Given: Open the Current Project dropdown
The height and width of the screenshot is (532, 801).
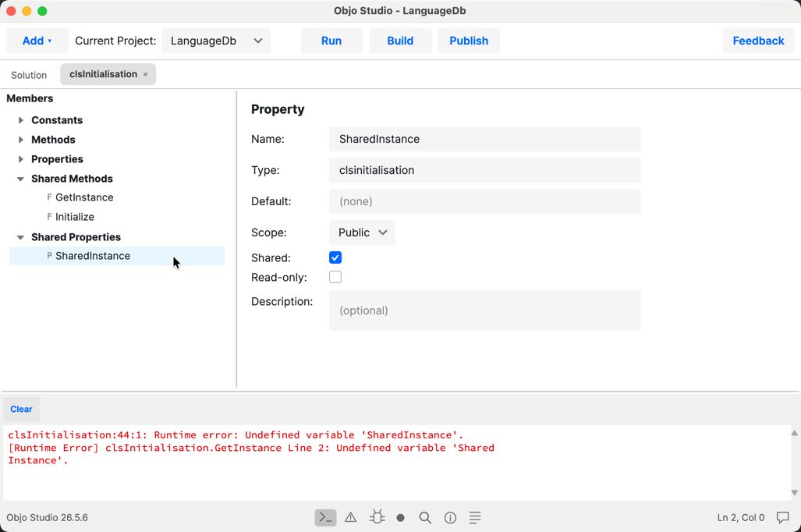Looking at the screenshot, I should coord(216,41).
